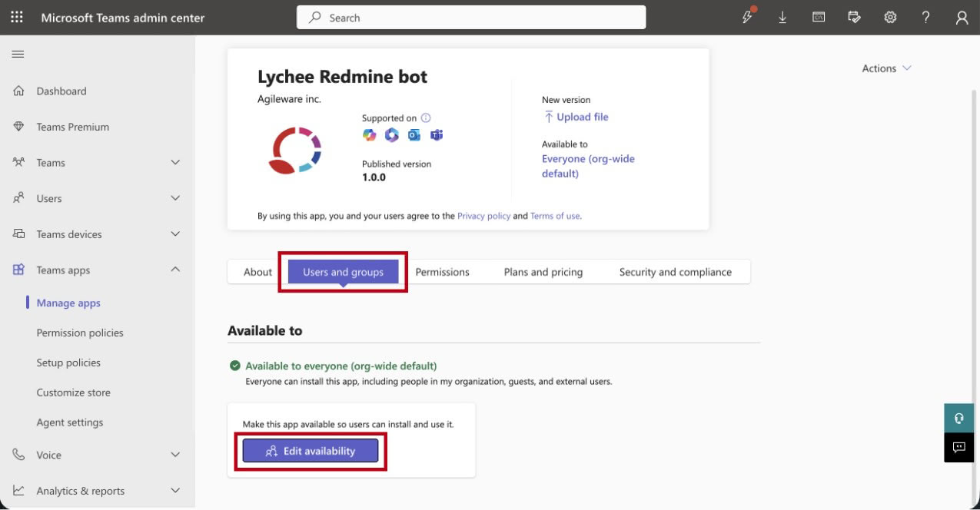Click the Search input field
This screenshot has height=510, width=980.
[471, 18]
